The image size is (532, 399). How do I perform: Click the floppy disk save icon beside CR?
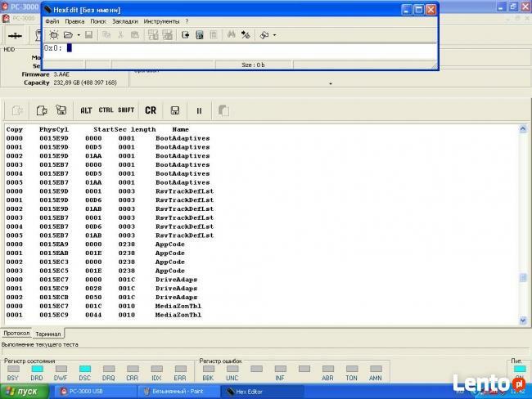(x=175, y=110)
